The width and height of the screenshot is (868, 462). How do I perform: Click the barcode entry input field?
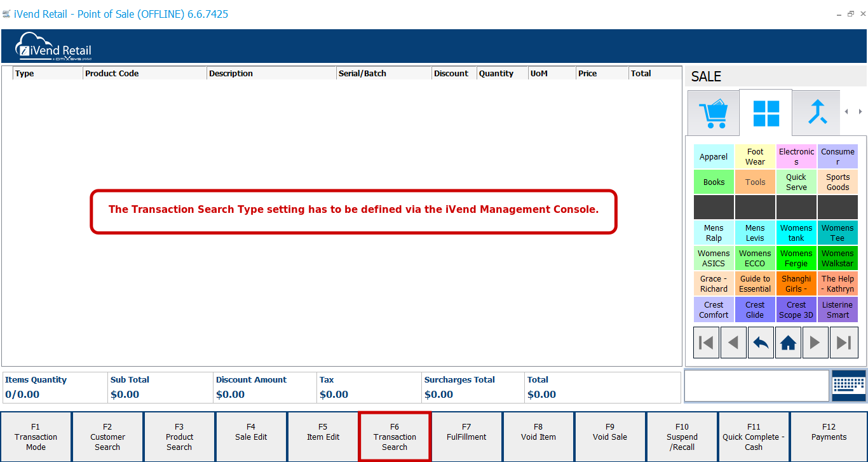click(x=756, y=386)
